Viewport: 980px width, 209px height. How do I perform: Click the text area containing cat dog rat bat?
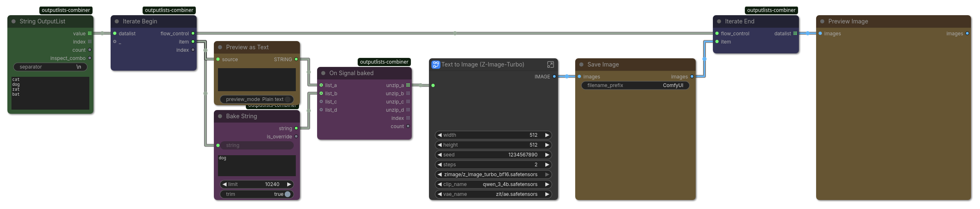point(50,93)
